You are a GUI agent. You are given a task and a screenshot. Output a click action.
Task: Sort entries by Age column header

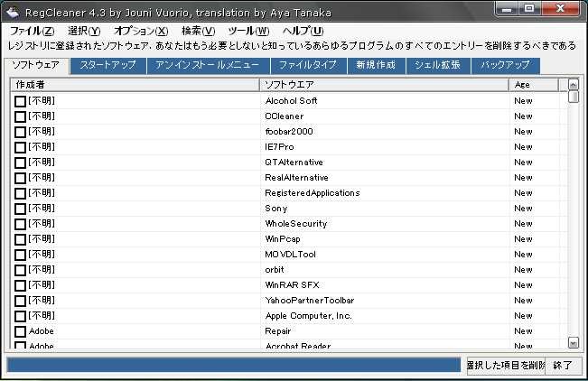[533, 84]
